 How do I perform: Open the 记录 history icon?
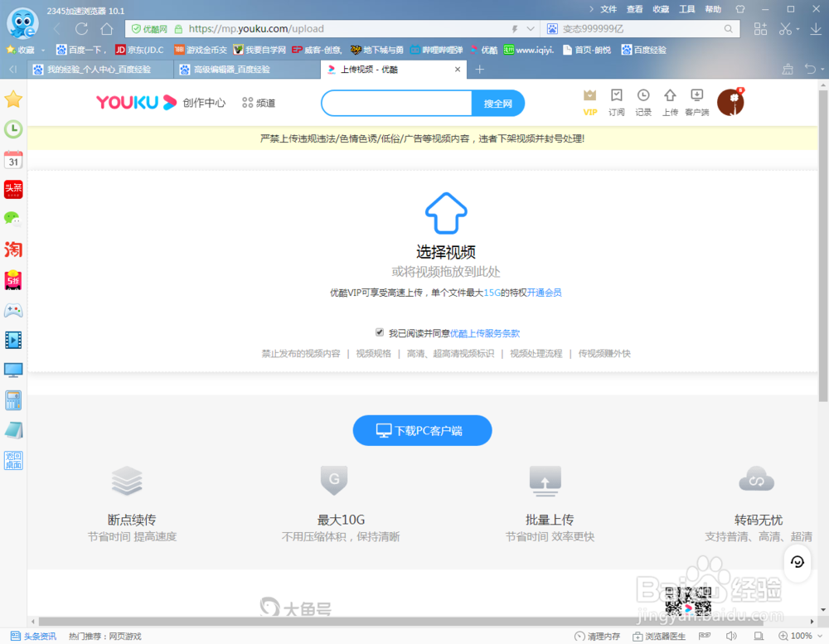[x=644, y=101]
